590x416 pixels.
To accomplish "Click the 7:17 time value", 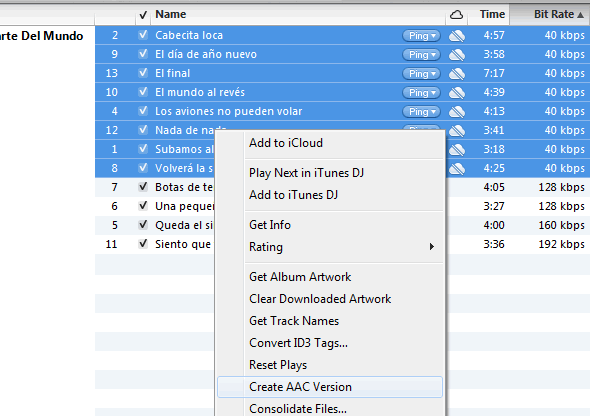I will [x=494, y=73].
